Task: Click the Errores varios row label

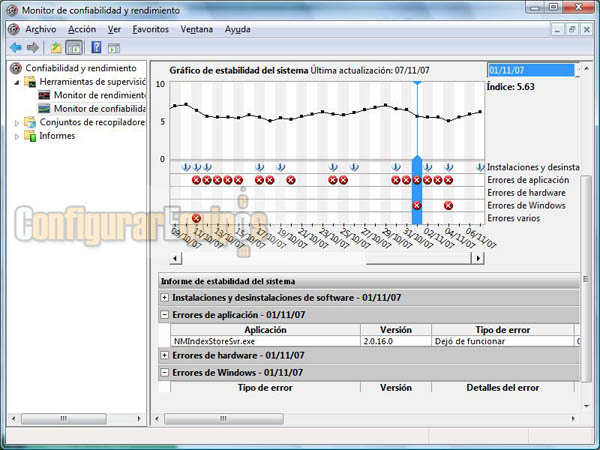Action: tap(514, 218)
